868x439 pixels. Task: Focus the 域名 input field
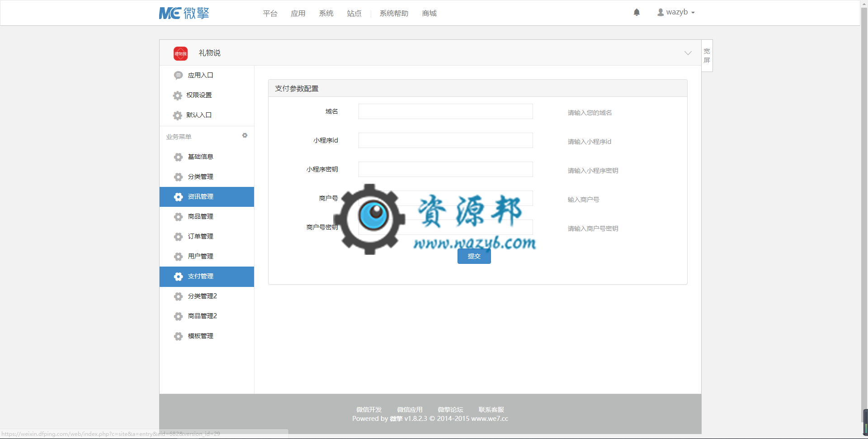pyautogui.click(x=445, y=111)
